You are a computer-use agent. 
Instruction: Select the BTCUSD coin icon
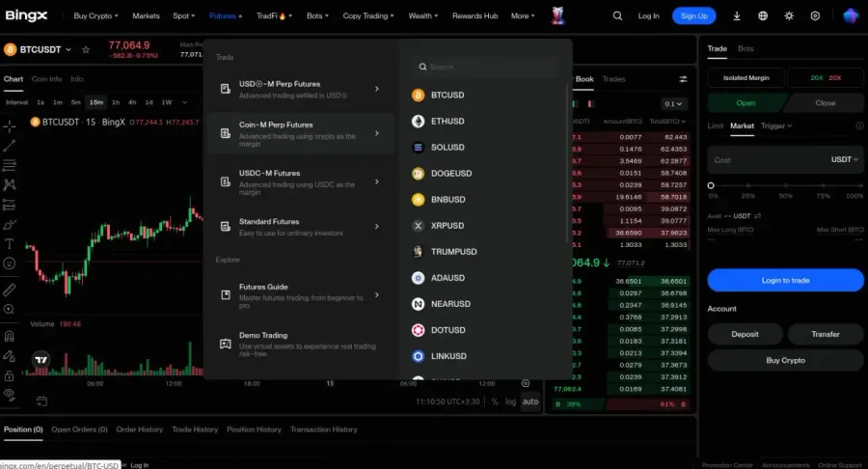[418, 96]
